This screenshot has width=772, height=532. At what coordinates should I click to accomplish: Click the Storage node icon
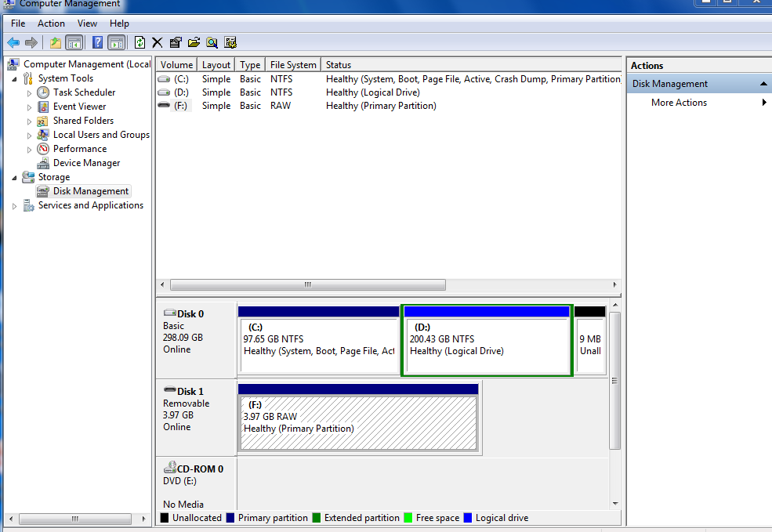28,177
